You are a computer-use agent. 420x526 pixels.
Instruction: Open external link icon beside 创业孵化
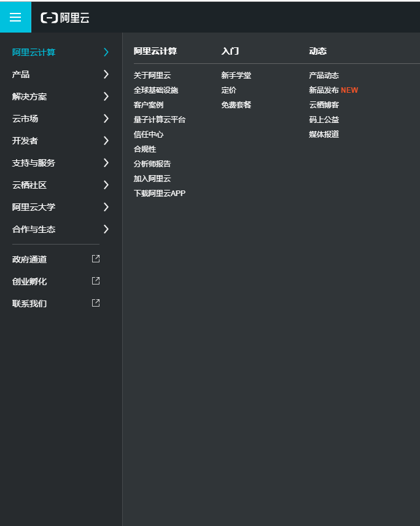pos(96,281)
